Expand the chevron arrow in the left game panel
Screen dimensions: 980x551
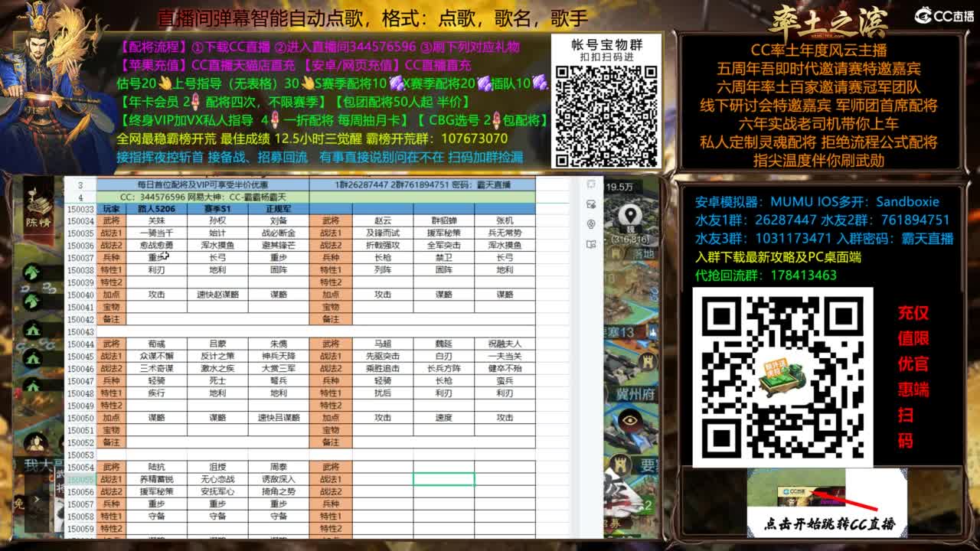(36, 499)
